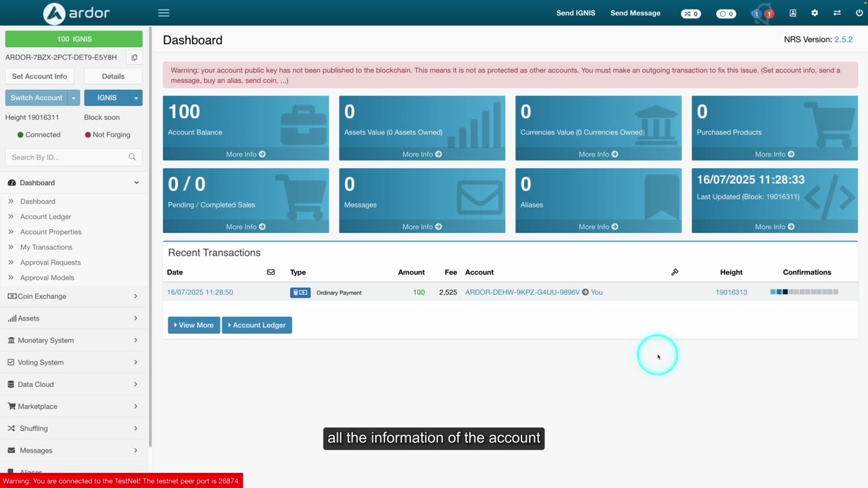The height and width of the screenshot is (488, 868).
Task: Click the exchange arrows icon in header
Action: (837, 13)
